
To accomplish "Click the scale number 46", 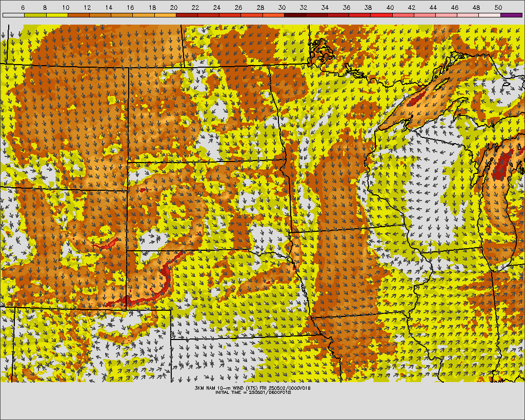I will click(x=455, y=7).
